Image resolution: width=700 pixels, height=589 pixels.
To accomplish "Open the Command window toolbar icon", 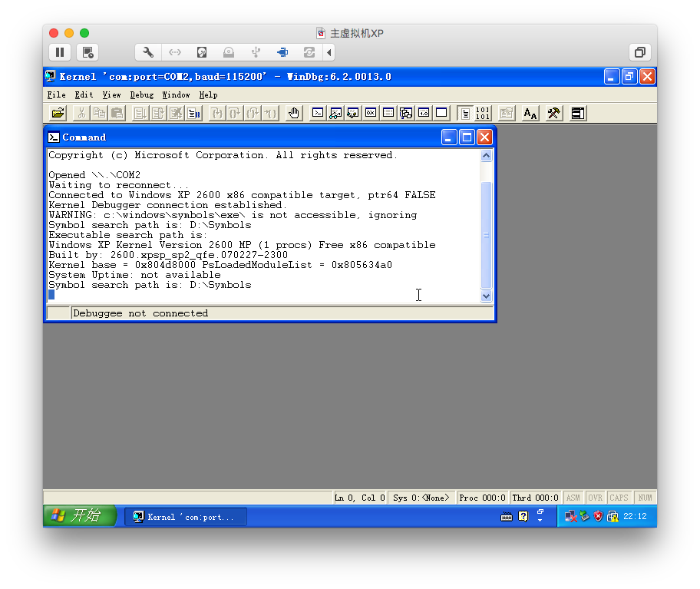I will (318, 113).
